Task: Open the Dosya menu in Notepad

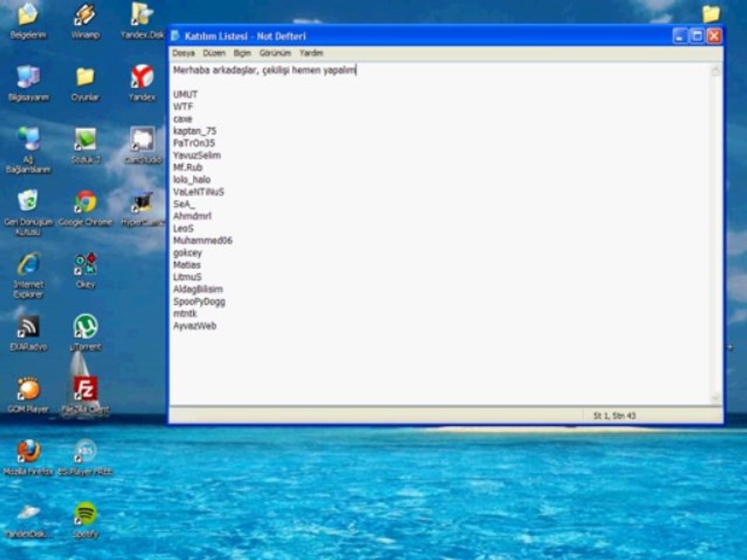Action: (x=184, y=53)
